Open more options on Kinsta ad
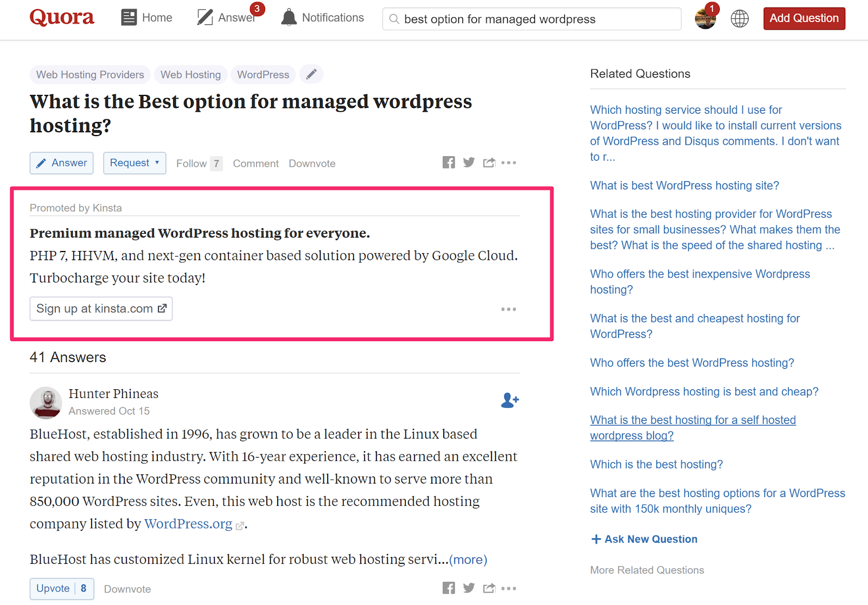Viewport: 868px width, 605px height. [x=508, y=309]
